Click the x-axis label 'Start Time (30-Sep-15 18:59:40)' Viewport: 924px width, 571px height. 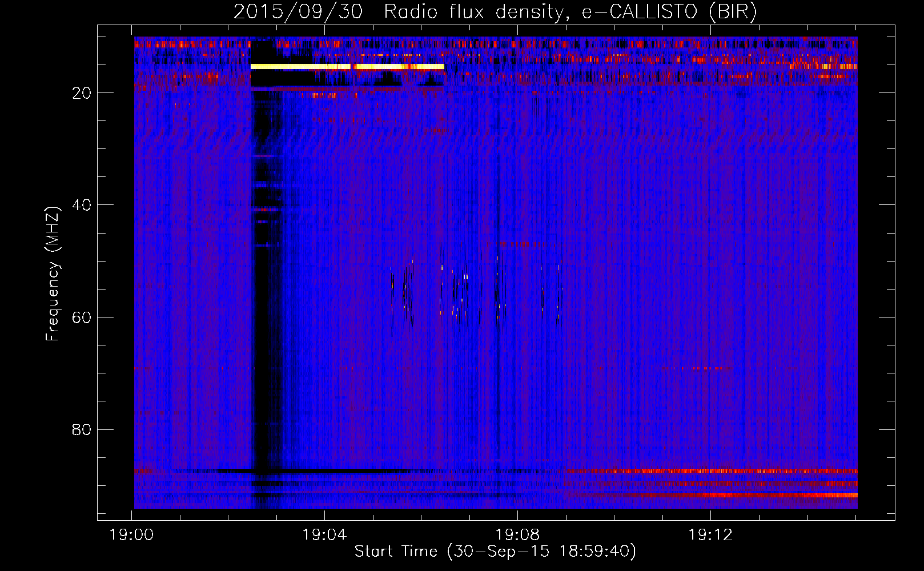click(x=495, y=552)
